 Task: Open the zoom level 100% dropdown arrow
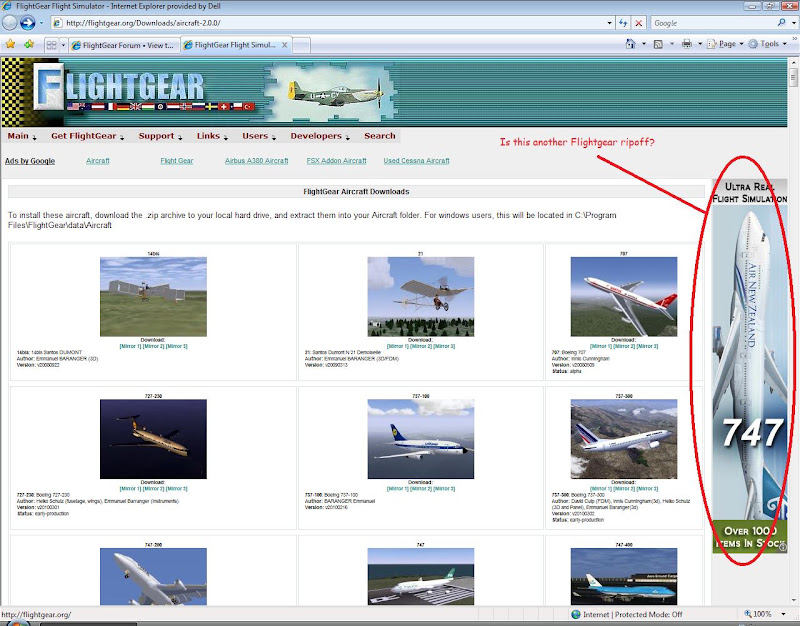pyautogui.click(x=783, y=614)
